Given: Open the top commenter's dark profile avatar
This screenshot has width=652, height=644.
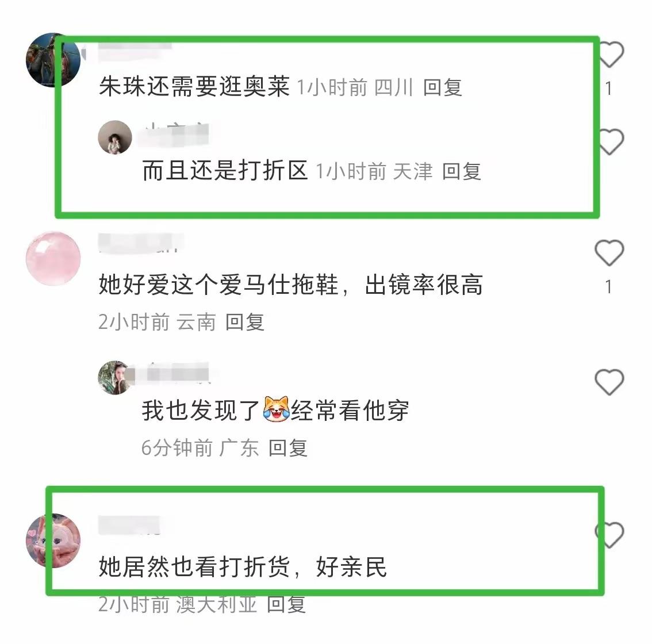Looking at the screenshot, I should pos(53,60).
